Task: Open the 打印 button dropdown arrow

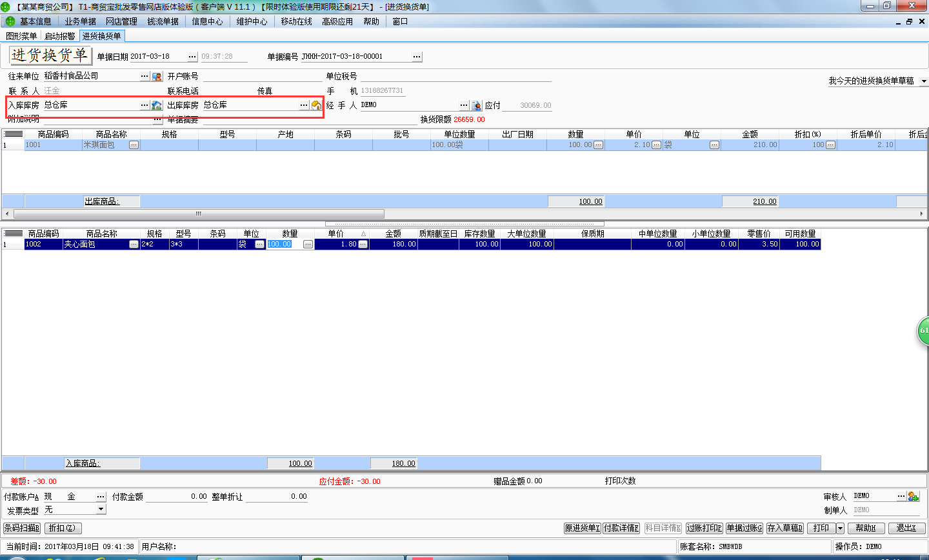Action: 840,528
